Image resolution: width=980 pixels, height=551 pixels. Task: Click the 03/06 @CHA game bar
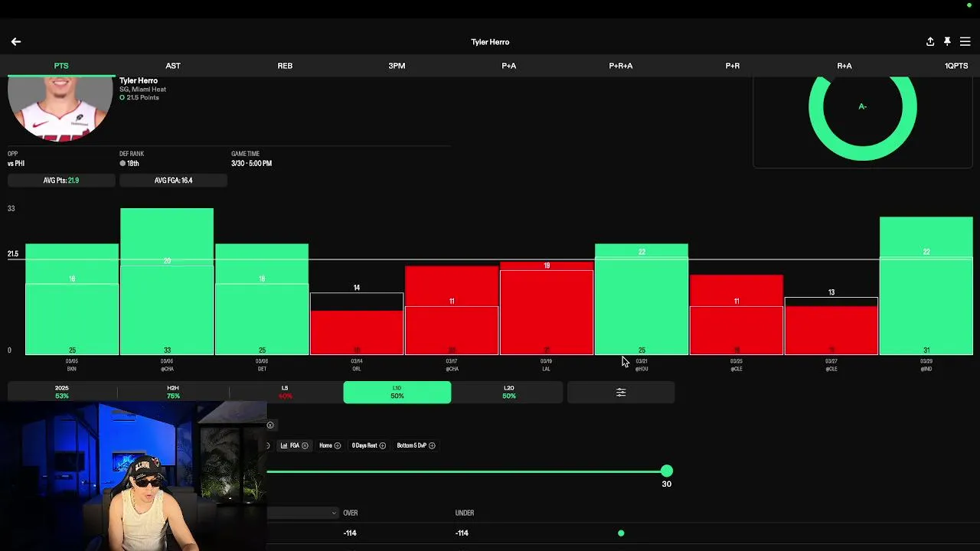coord(167,282)
